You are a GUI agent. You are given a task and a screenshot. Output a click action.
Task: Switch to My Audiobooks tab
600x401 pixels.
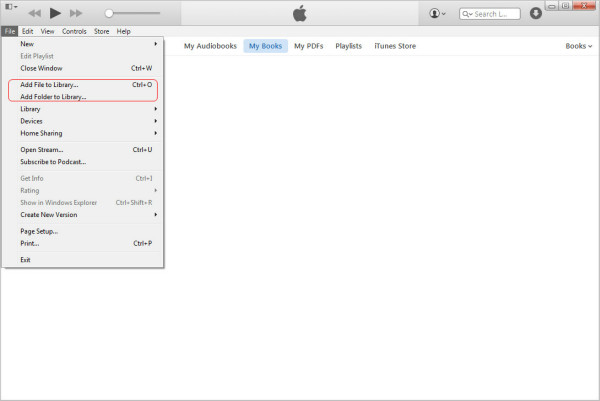[210, 46]
